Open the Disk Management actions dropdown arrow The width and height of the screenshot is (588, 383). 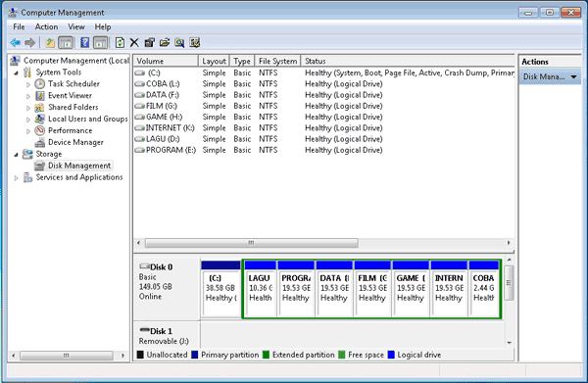coord(573,76)
